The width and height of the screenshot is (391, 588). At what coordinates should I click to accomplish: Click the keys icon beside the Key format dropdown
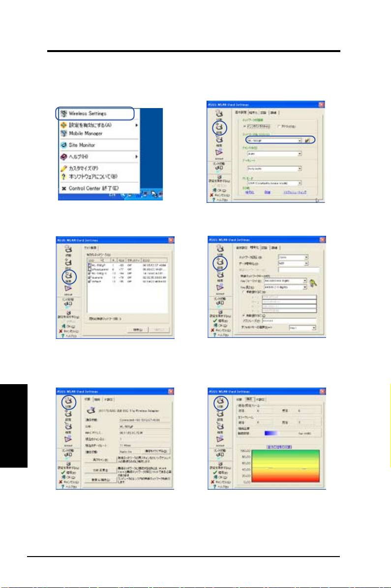311,284
